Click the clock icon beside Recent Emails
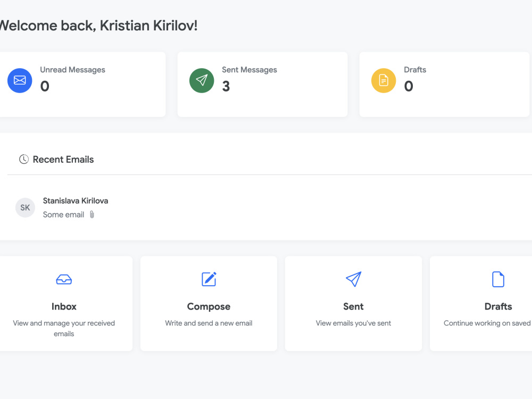Screen dimensions: 532x399 (x=24, y=159)
